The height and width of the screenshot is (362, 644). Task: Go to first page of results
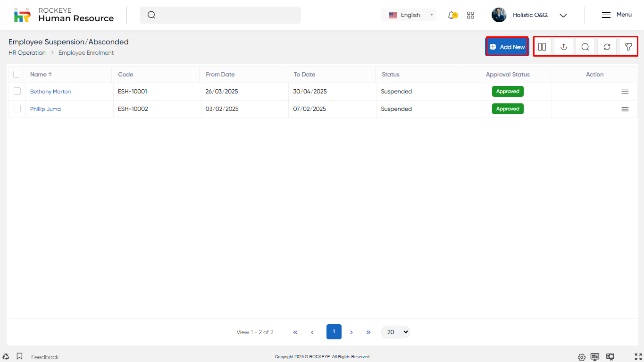point(295,332)
